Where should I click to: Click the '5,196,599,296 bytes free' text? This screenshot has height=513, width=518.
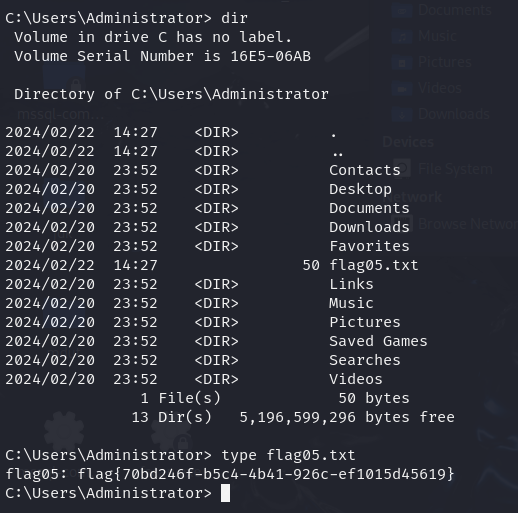[347, 417]
